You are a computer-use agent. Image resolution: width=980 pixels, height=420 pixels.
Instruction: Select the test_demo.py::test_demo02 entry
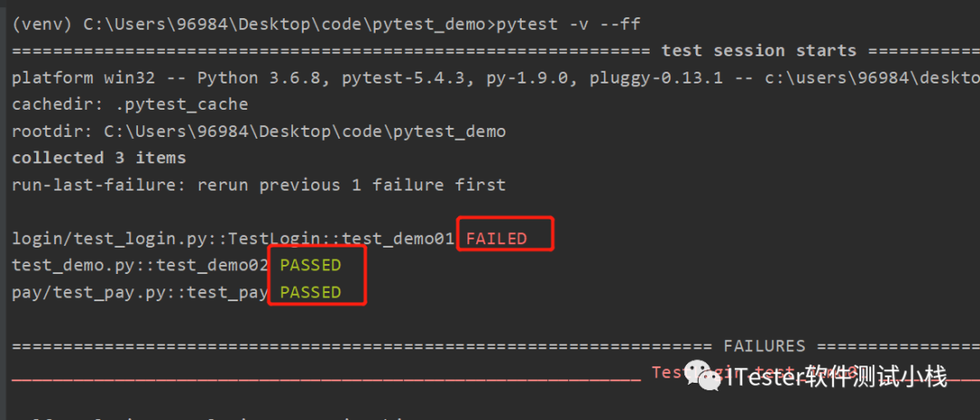point(140,265)
